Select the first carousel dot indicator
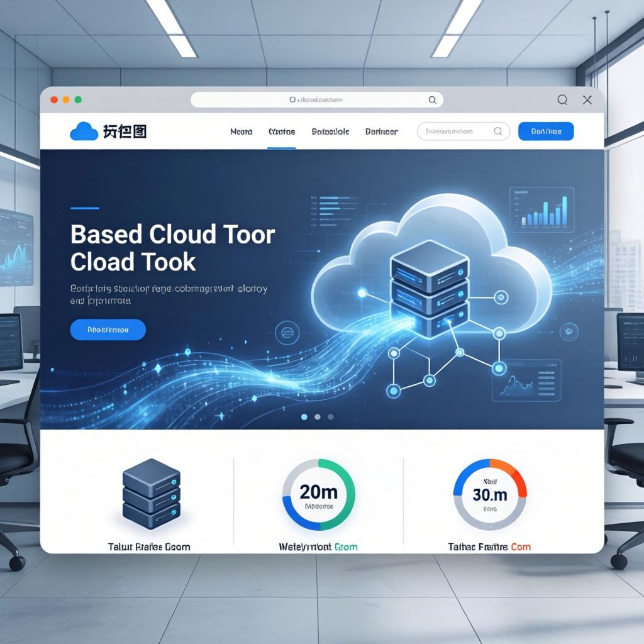644x644 pixels. (304, 416)
